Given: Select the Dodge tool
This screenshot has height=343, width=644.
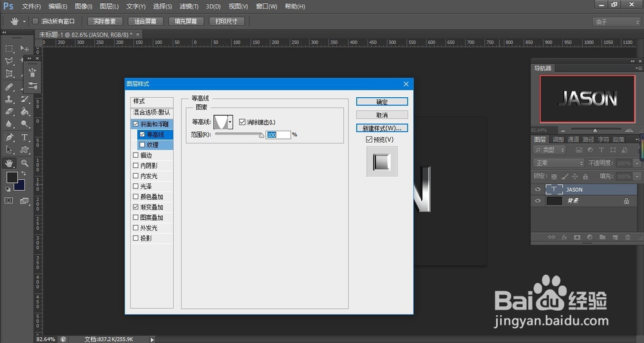Looking at the screenshot, I should point(24,124).
